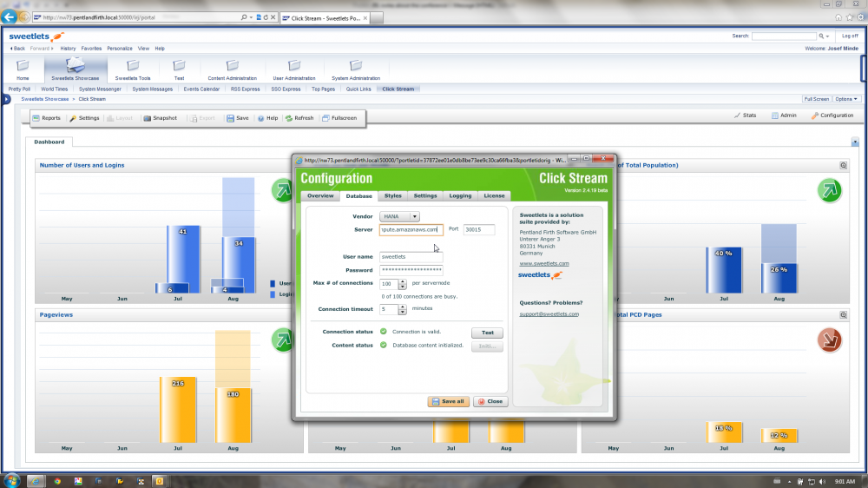
Task: Switch to the Logging tab
Action: point(460,195)
